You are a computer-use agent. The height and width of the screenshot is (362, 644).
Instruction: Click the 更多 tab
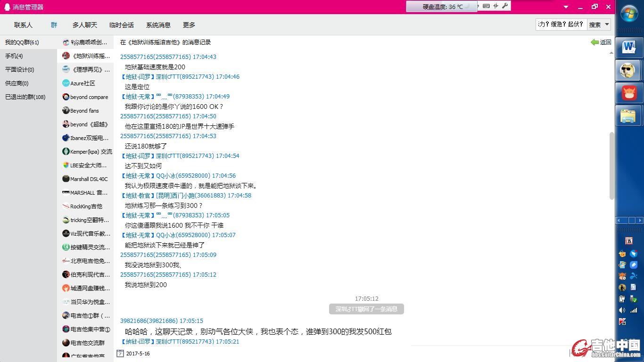189,25
